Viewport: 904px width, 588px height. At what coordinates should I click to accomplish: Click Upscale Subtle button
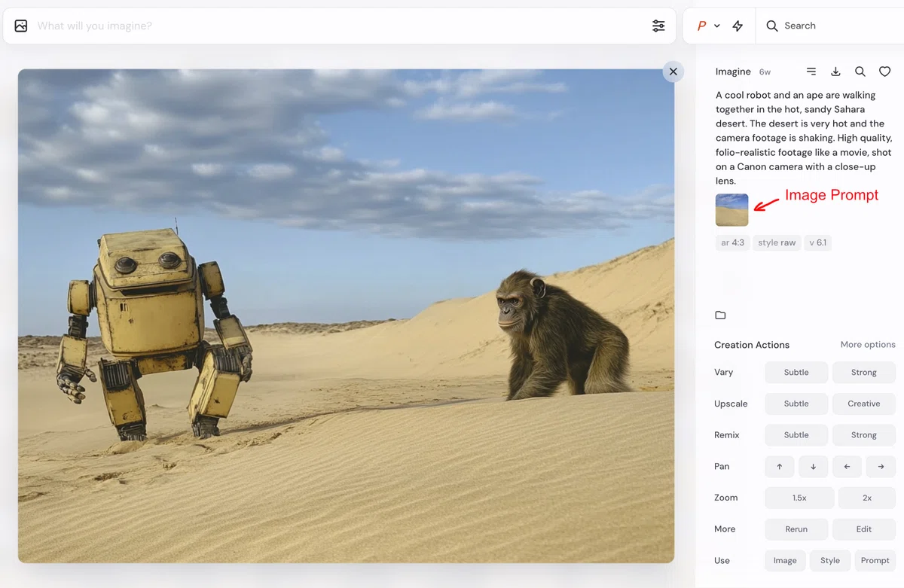[x=796, y=404]
